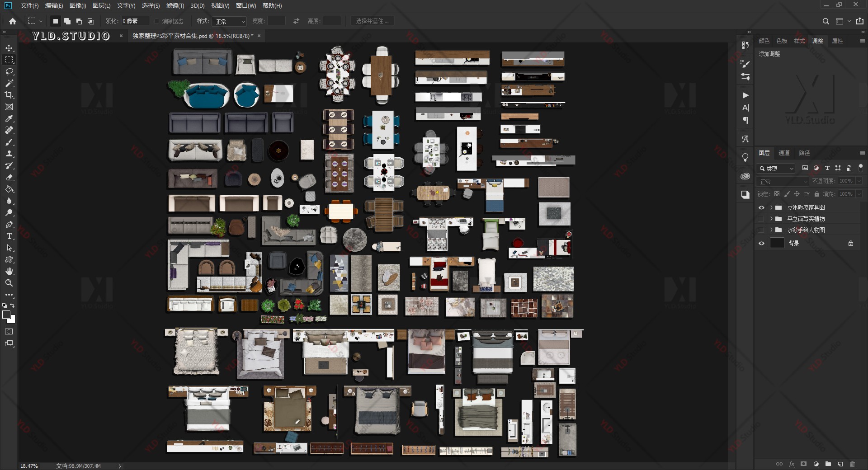Select the Eyedropper tool
The width and height of the screenshot is (868, 470).
click(9, 118)
